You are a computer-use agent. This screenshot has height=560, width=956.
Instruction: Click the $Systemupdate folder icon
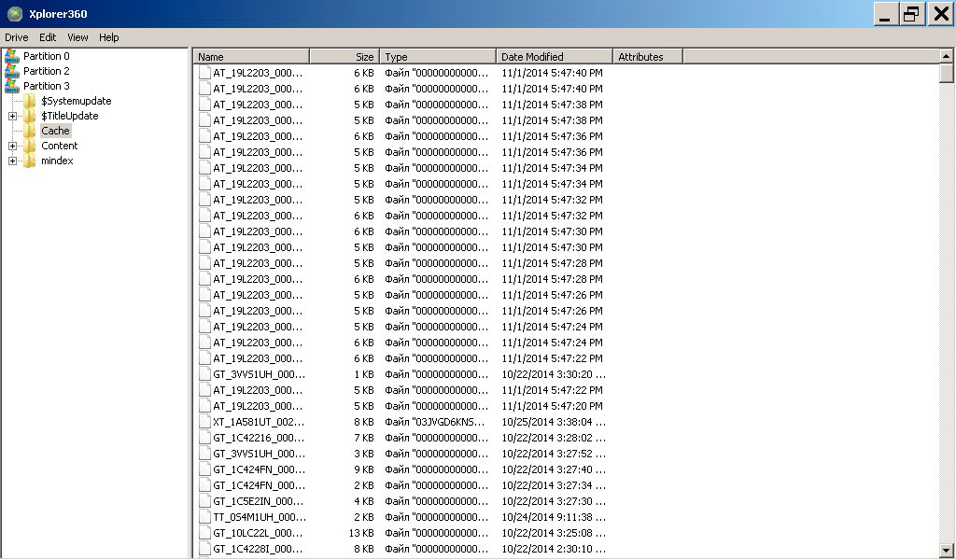pyautogui.click(x=30, y=101)
